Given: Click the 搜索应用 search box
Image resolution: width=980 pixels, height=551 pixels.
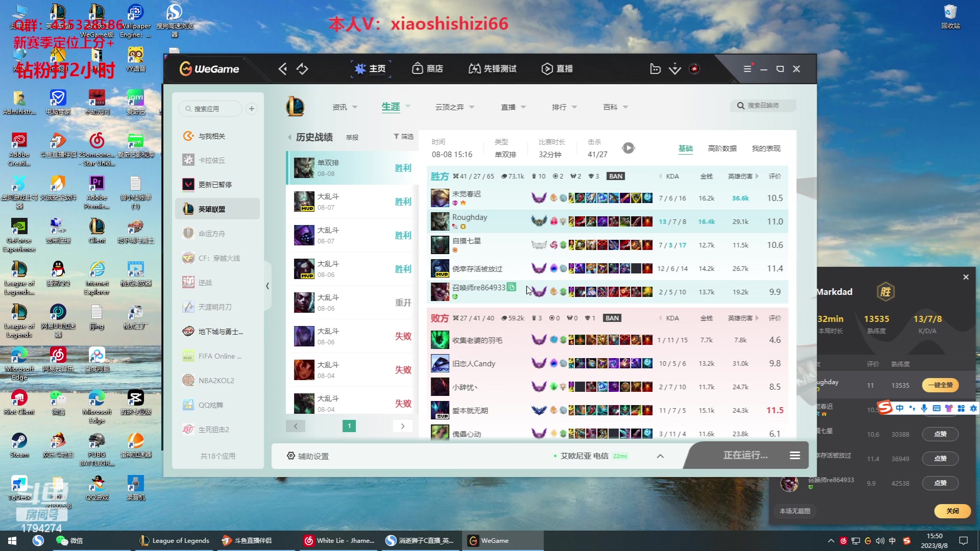Looking at the screenshot, I should click(210, 109).
